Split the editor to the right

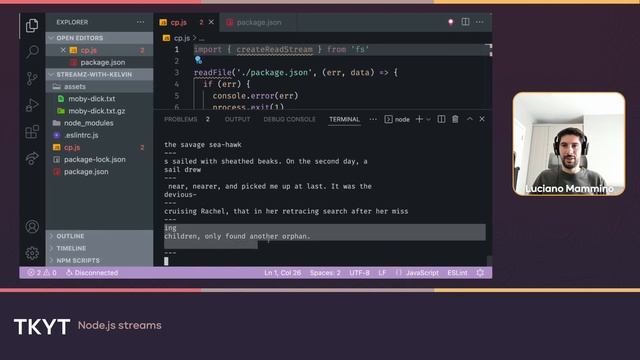(x=465, y=22)
